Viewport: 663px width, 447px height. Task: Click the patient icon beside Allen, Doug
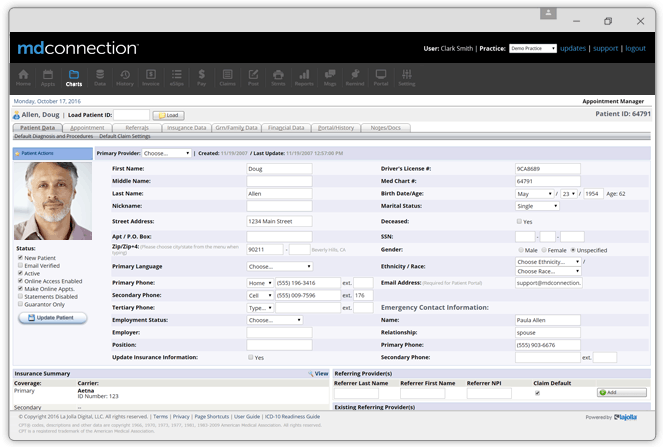pyautogui.click(x=16, y=115)
